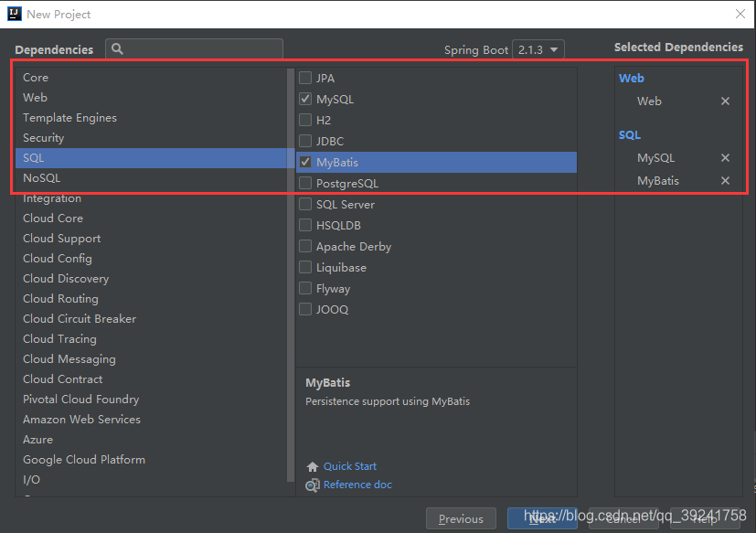Select the Cloud Core category
This screenshot has width=756, height=533.
152,218
